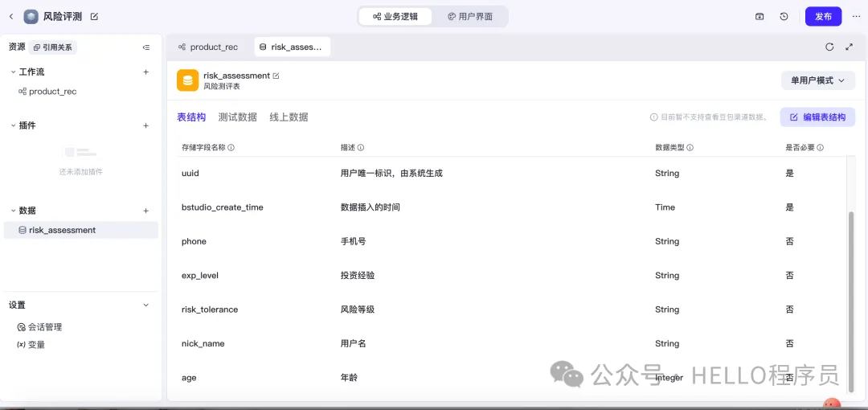The height and width of the screenshot is (410, 868).
Task: Open the 单用户模式 dropdown
Action: 817,80
